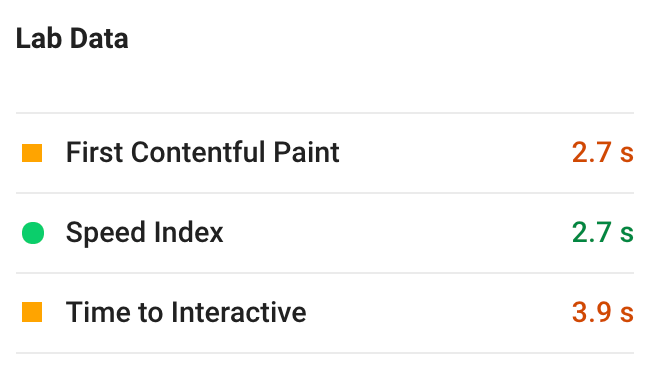This screenshot has width=664, height=376.
Task: Select the word Index in second metric
Action: tap(188, 232)
